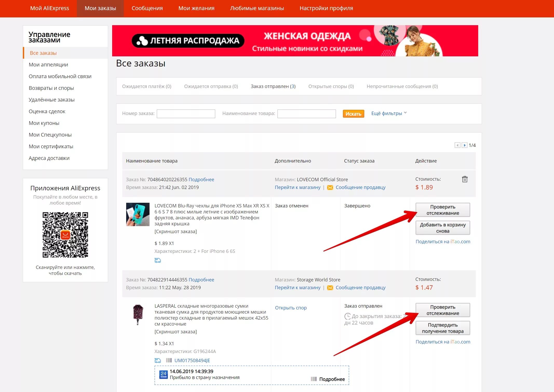
Task: Focus the Номер заказа input field
Action: (186, 114)
